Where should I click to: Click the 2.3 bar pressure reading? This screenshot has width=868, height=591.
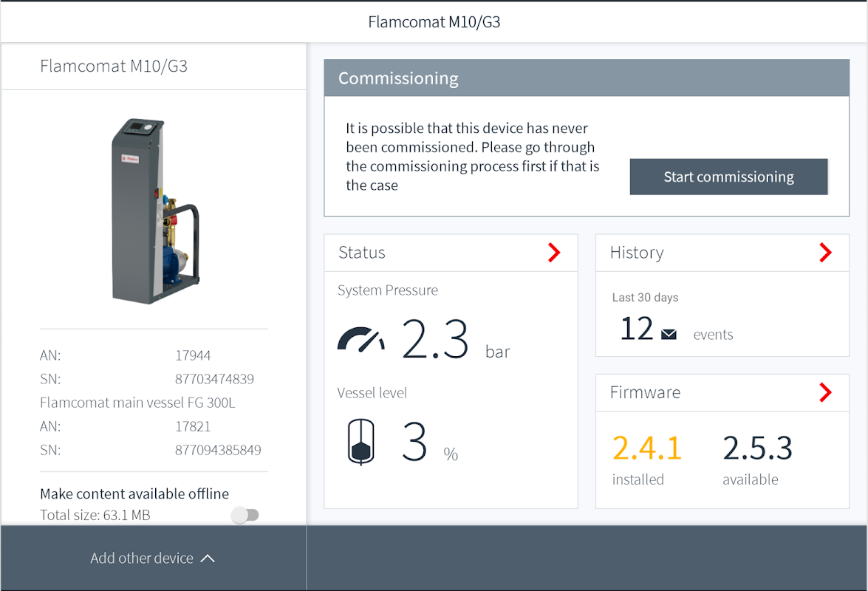pyautogui.click(x=435, y=339)
